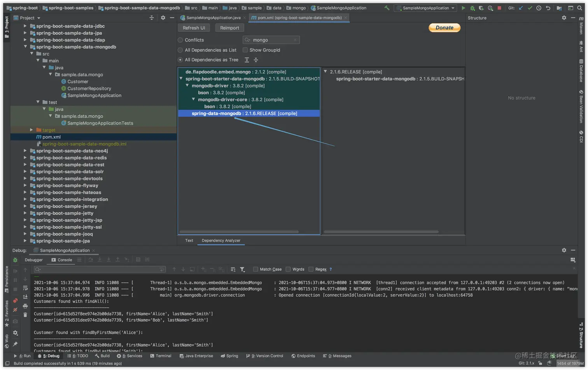Enable Match Case checkbox
This screenshot has height=370, width=588.
pos(255,269)
